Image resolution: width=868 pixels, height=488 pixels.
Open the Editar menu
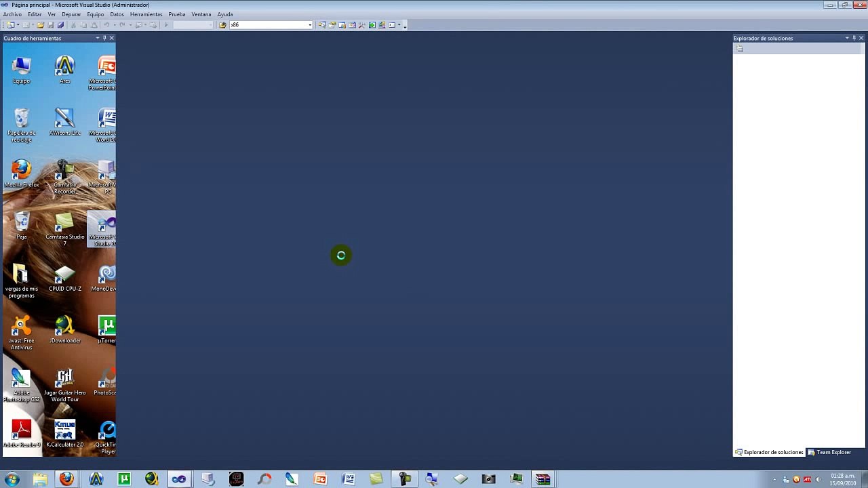pos(35,14)
